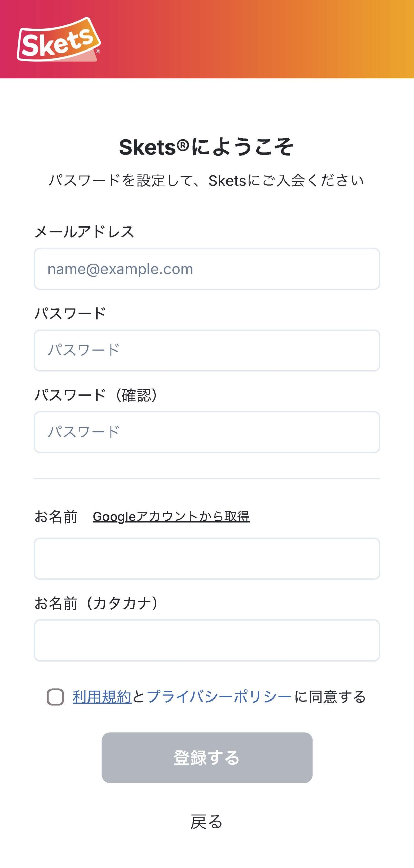Image resolution: width=414 pixels, height=868 pixels.
Task: Click the パスワード（確認） label text
Action: [x=96, y=395]
